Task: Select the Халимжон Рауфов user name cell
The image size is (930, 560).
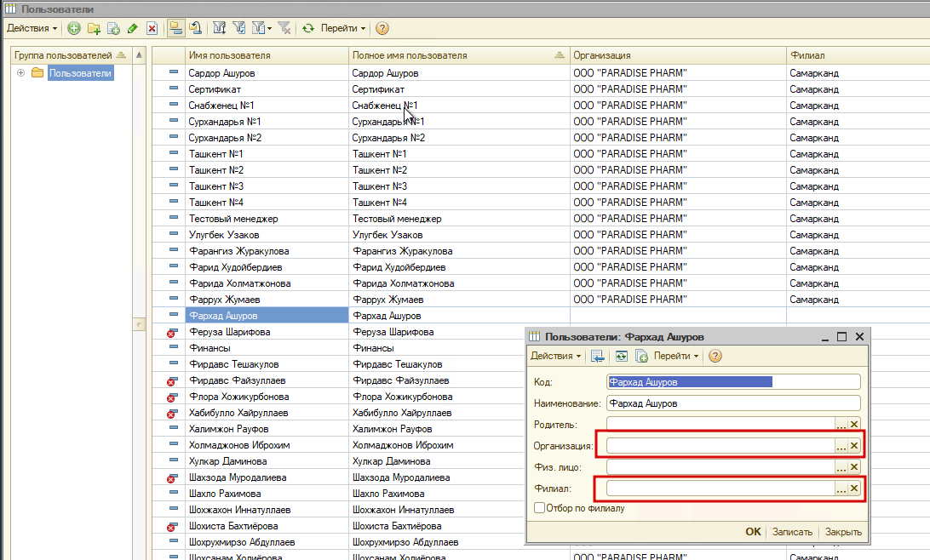Action: (x=267, y=428)
